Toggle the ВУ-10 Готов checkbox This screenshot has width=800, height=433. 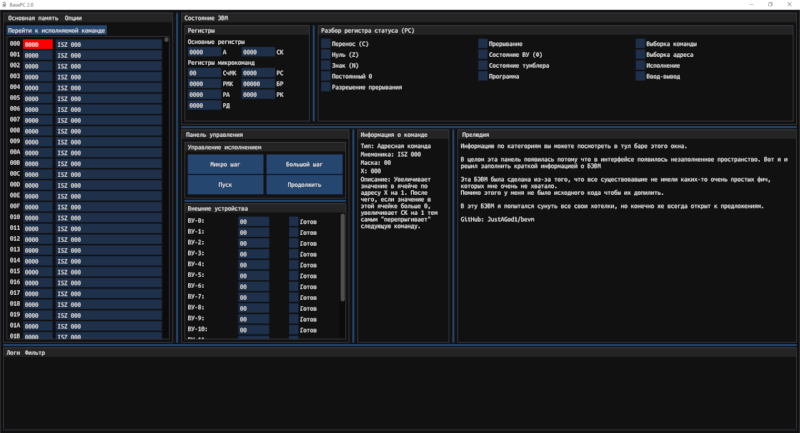pyautogui.click(x=293, y=330)
